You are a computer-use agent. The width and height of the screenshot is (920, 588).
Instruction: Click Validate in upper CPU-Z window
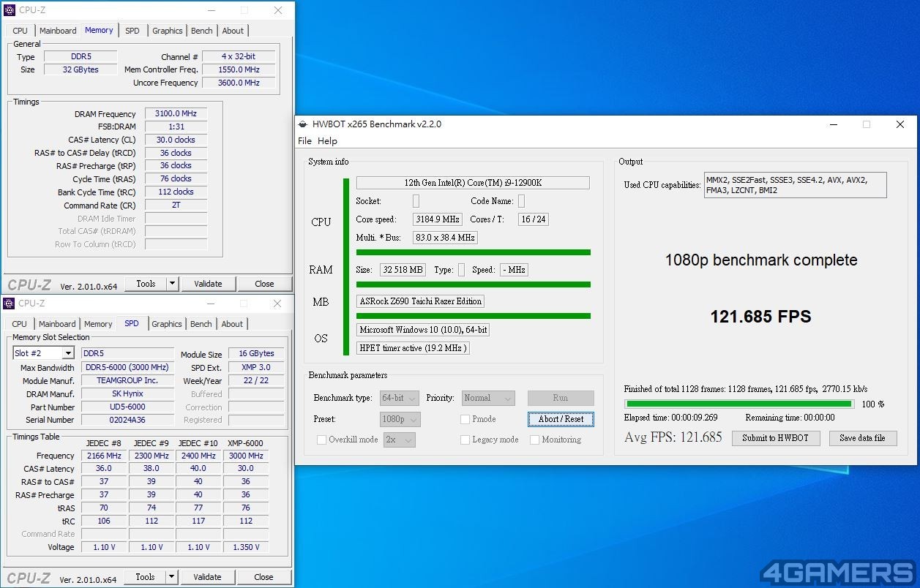[208, 284]
